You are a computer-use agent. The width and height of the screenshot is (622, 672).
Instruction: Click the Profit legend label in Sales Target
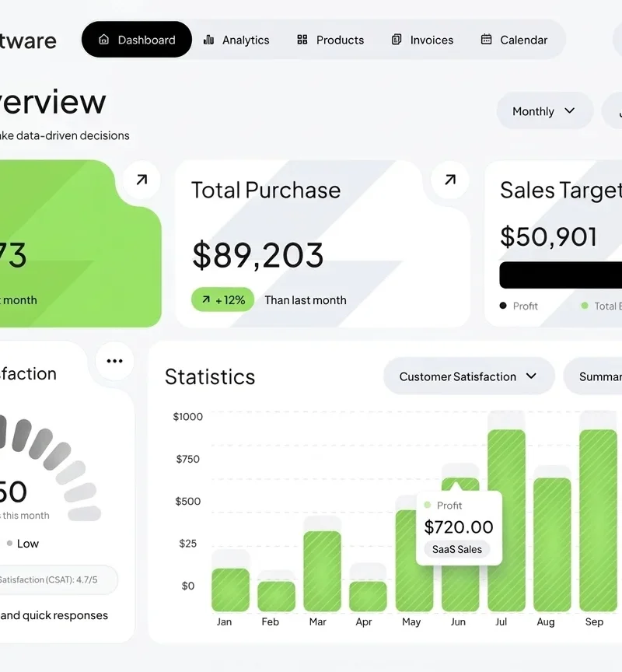click(525, 306)
